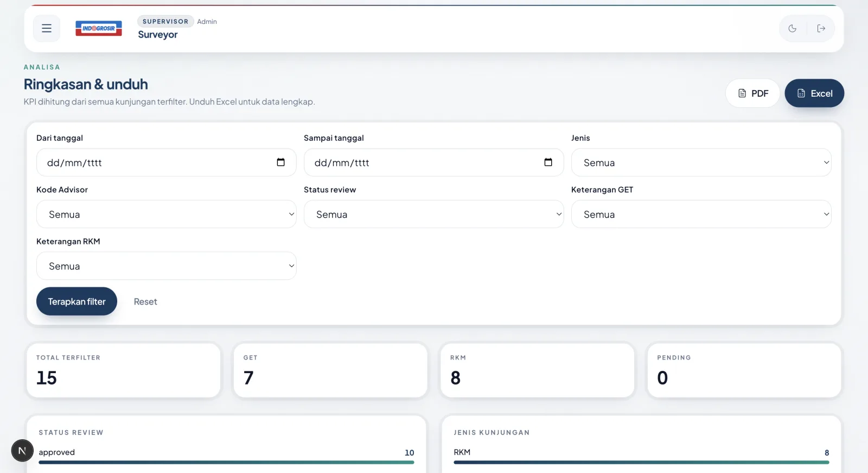The image size is (868, 473).
Task: Open the Kode Advisor dropdown
Action: [167, 214]
